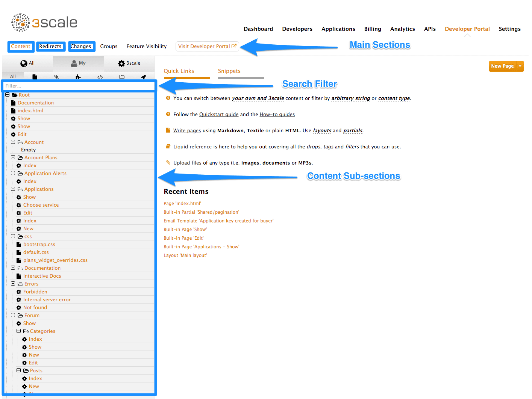Open the How-to guides link
The image size is (532, 399).
[277, 115]
